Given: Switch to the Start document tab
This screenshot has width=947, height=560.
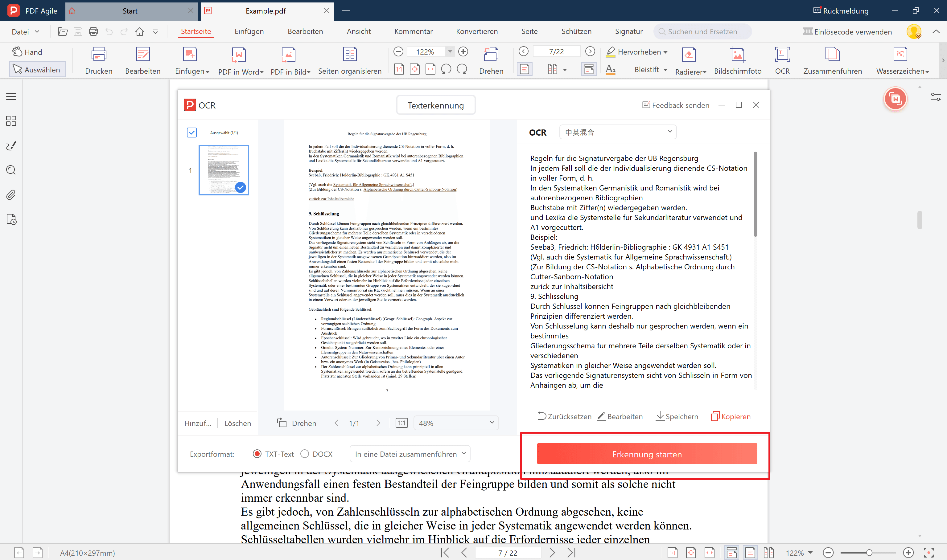Looking at the screenshot, I should 130,11.
